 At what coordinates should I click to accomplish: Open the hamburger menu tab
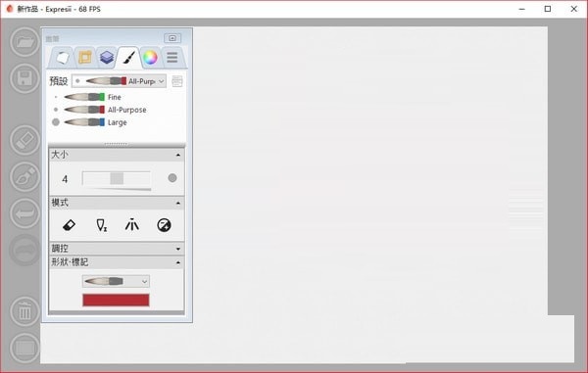(172, 58)
